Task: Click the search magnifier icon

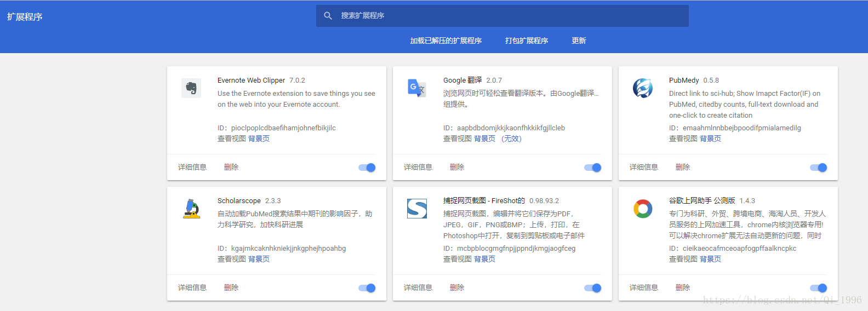Action: pos(328,16)
